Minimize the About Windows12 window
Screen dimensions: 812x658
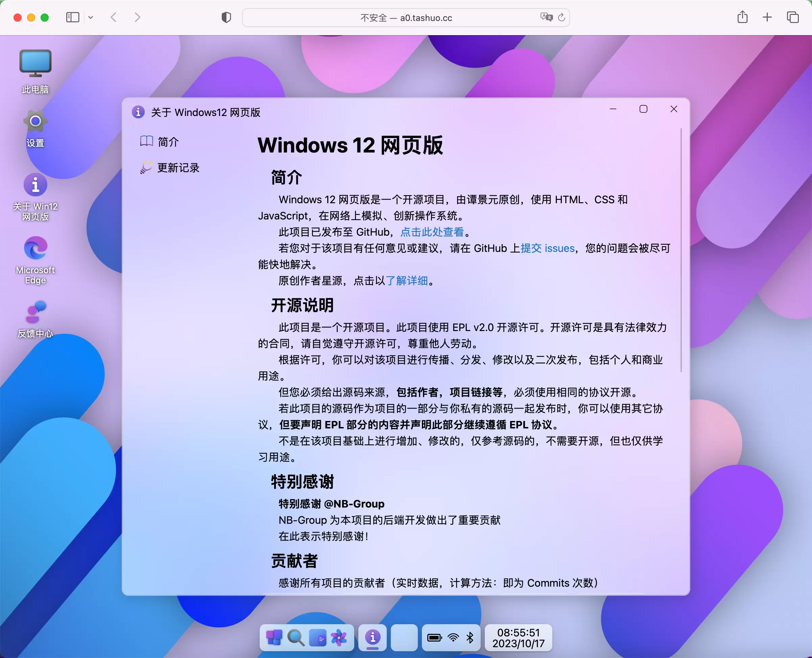click(613, 109)
